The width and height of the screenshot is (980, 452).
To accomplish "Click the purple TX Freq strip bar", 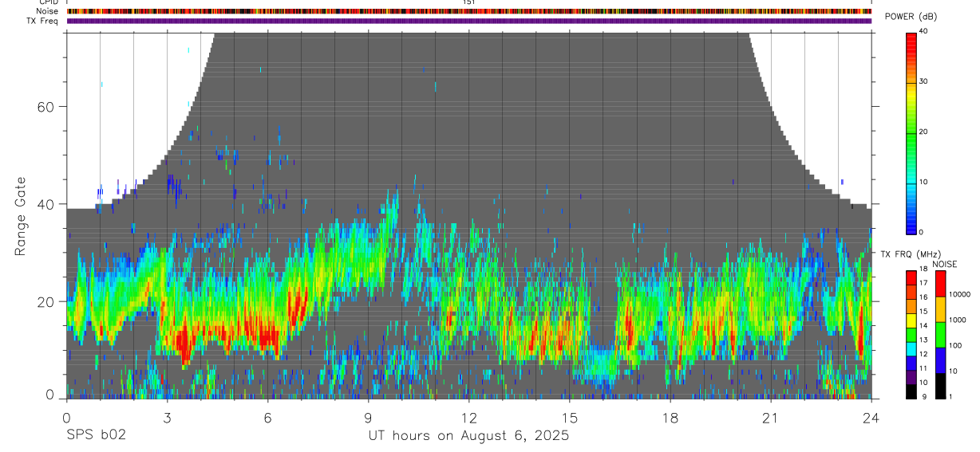I will [x=469, y=21].
